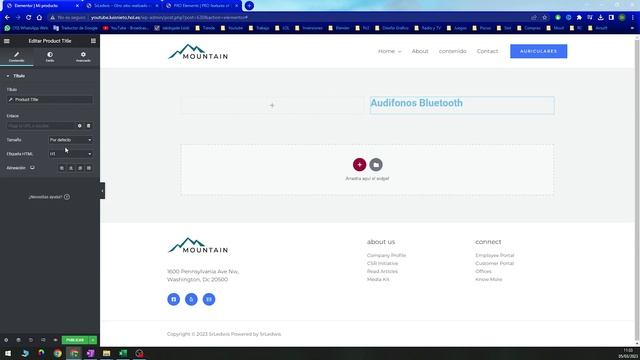The height and width of the screenshot is (360, 640).
Task: Click the Employee Portal footer link
Action: point(495,255)
